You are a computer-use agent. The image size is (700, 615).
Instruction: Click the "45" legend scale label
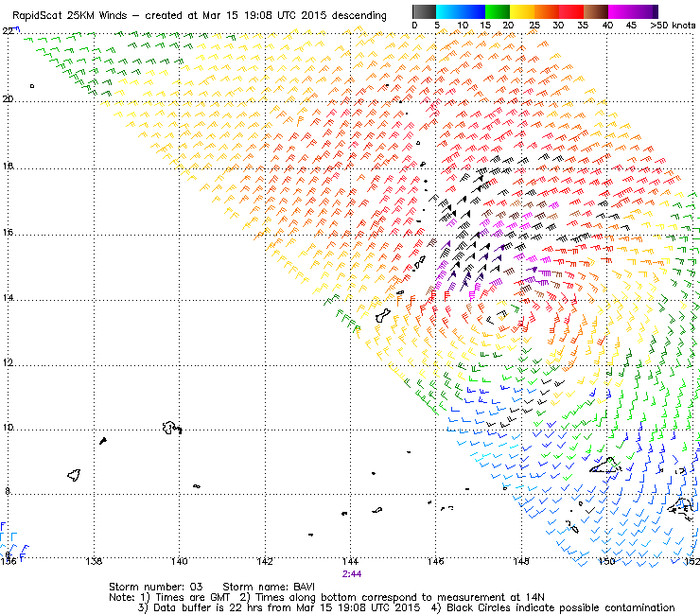pos(631,26)
